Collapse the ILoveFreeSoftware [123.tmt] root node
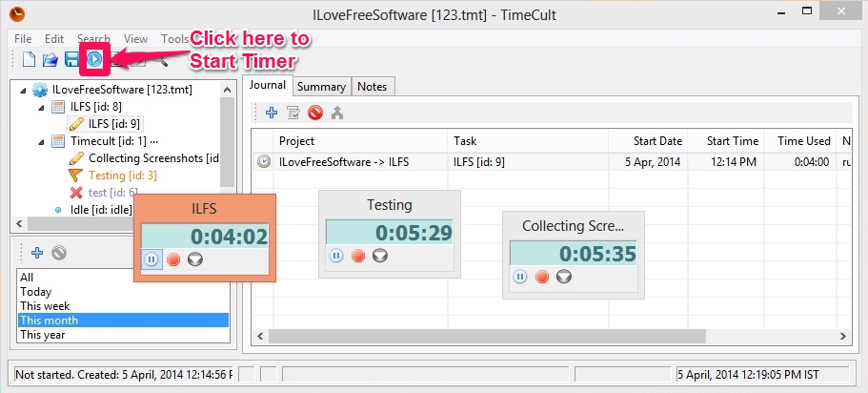 [23, 91]
